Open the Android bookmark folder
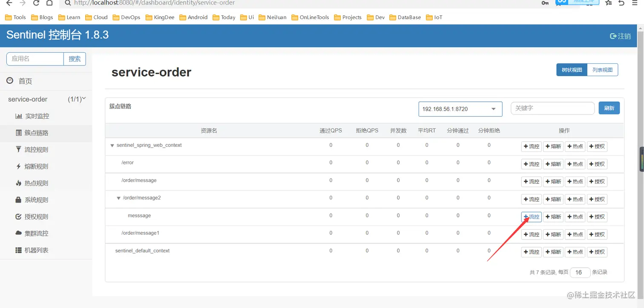The image size is (644, 308). tap(193, 17)
